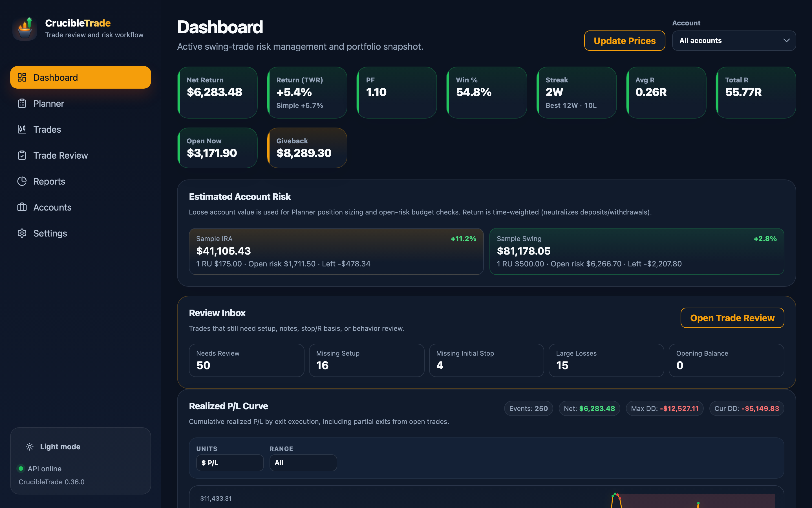Click the Events: 250 pill

coord(528,409)
